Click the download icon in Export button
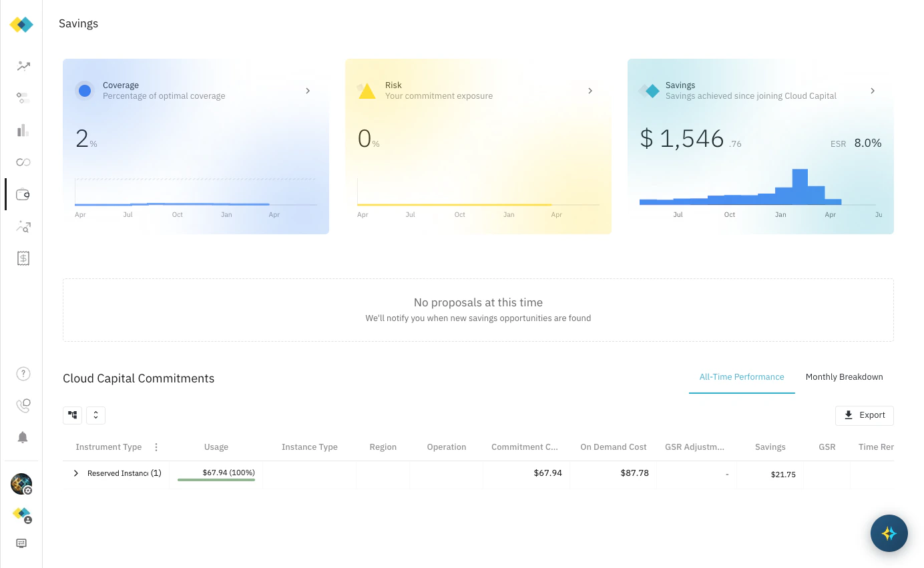This screenshot has height=568, width=924. [849, 415]
